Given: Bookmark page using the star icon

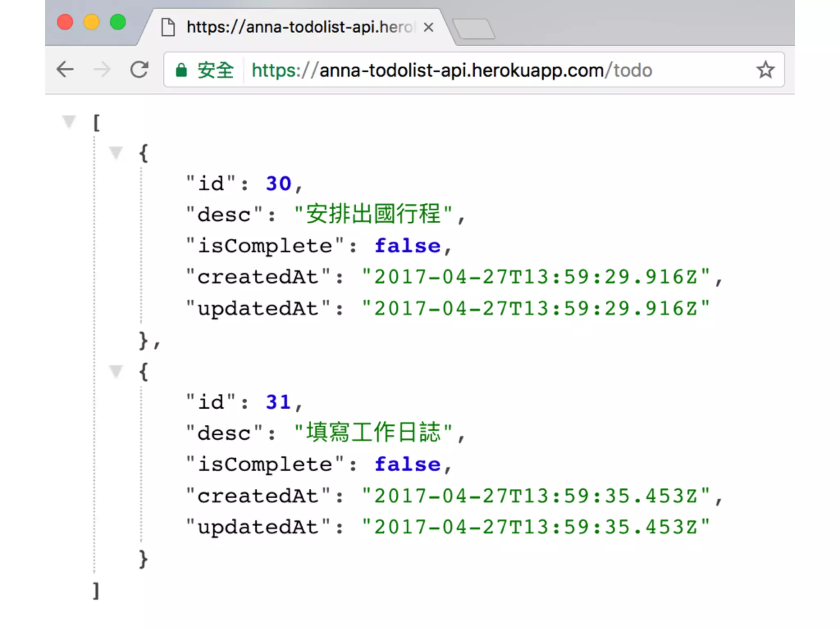Looking at the screenshot, I should point(765,70).
